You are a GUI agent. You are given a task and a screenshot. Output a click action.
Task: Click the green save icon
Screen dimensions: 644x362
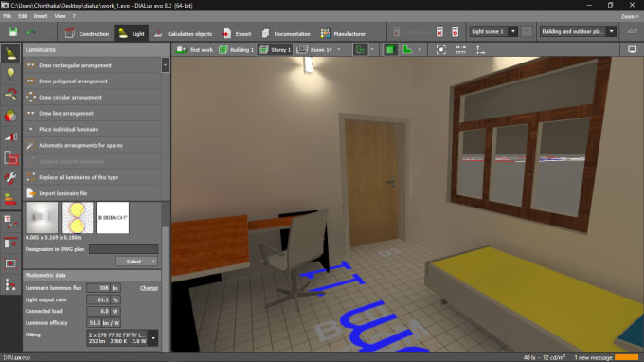[x=12, y=32]
